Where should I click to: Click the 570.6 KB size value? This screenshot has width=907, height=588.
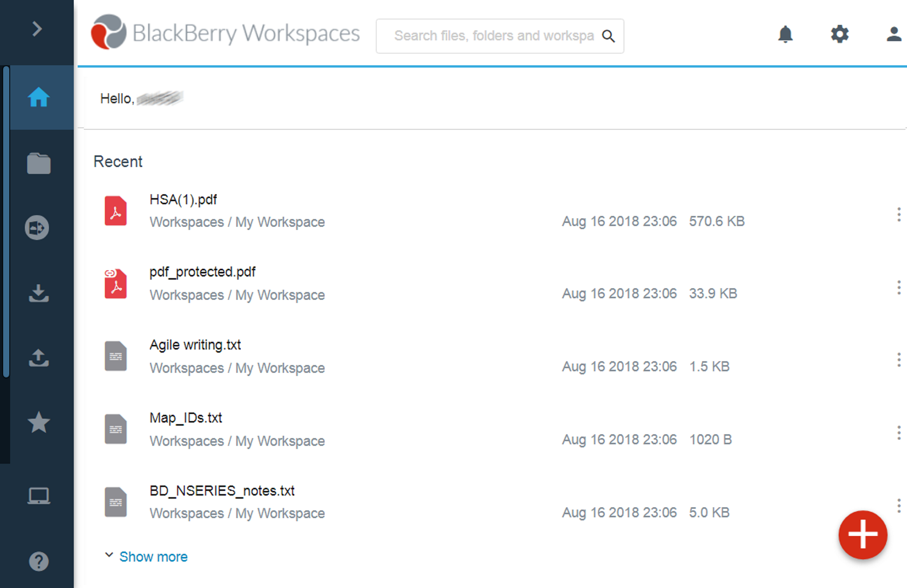coord(717,221)
